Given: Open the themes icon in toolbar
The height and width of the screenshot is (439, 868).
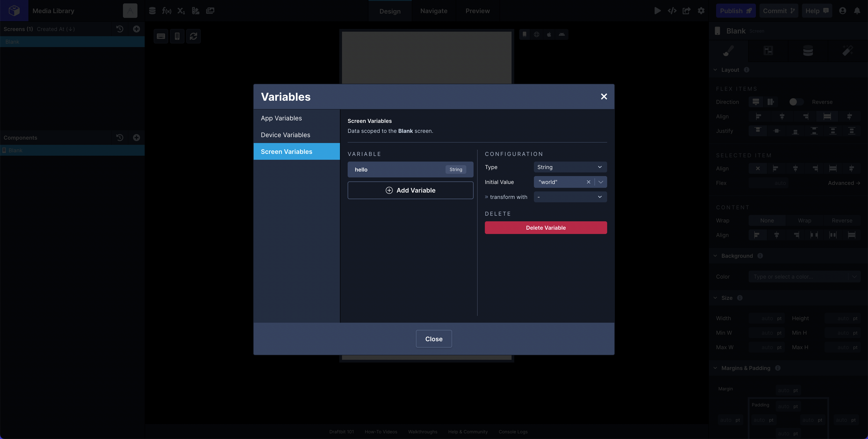Looking at the screenshot, I should (x=196, y=11).
